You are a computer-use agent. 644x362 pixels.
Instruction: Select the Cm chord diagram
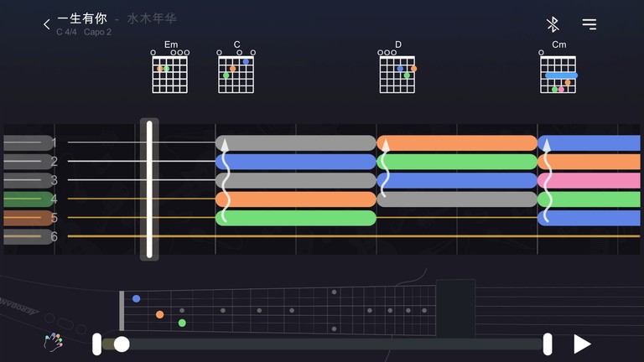pos(558,69)
